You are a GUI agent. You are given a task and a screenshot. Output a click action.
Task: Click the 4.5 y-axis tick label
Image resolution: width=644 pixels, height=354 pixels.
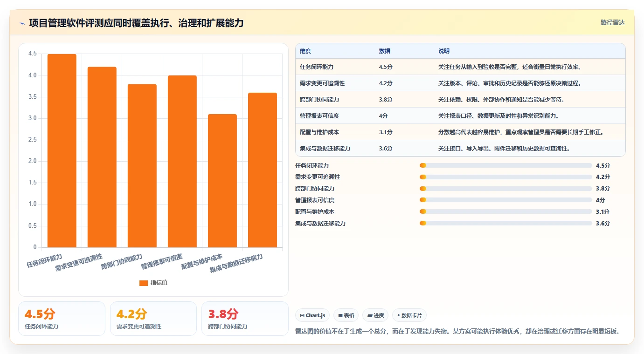[32, 54]
